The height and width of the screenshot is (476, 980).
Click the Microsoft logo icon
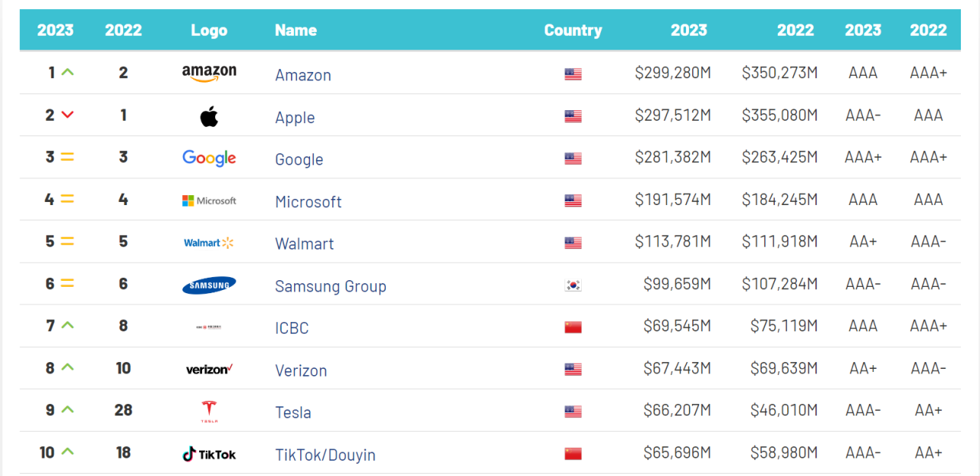[209, 201]
